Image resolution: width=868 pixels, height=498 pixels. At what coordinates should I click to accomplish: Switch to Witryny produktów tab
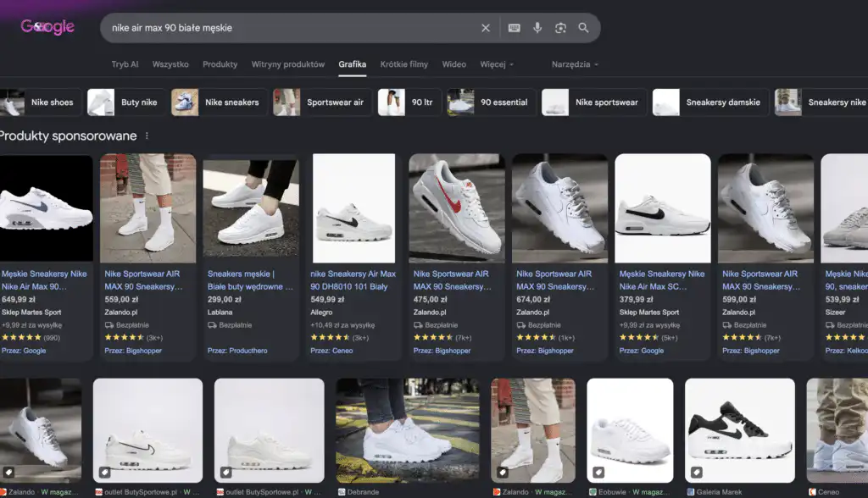pos(288,64)
